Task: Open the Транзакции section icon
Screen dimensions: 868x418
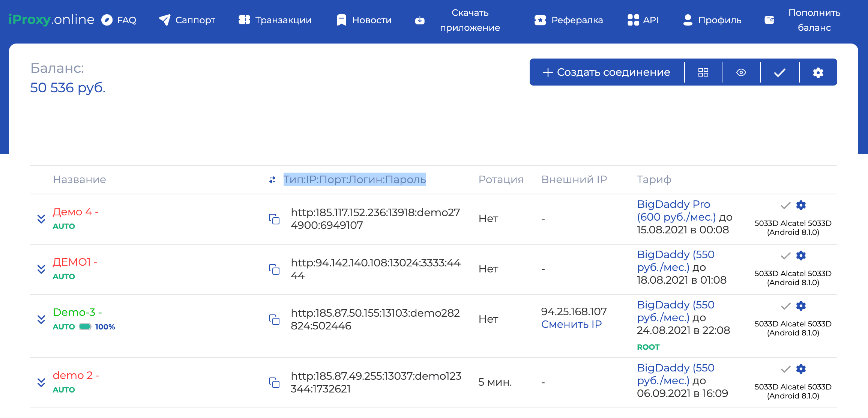Action: (244, 20)
